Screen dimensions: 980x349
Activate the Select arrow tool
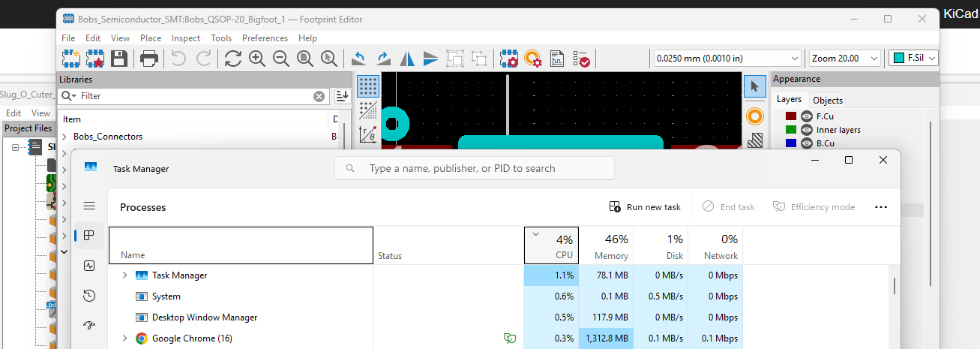[754, 86]
